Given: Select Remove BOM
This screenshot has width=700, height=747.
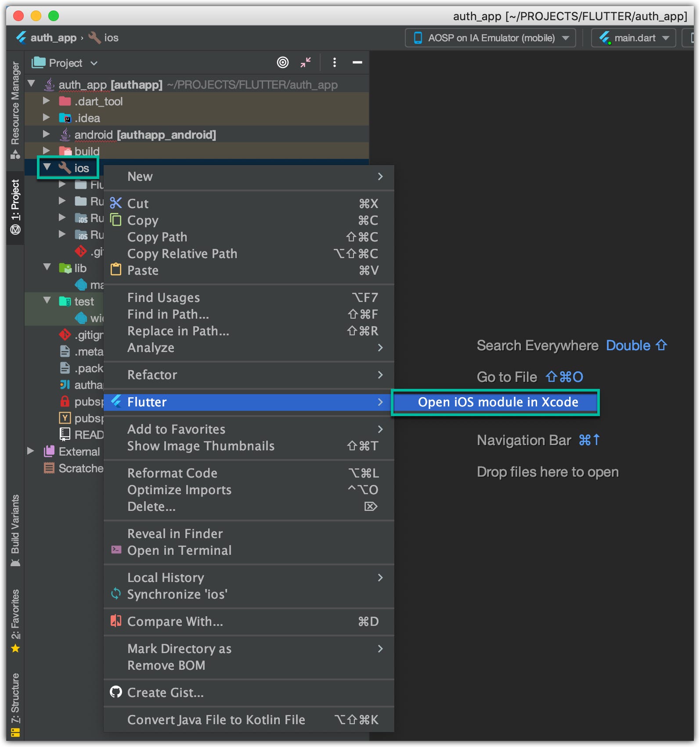Looking at the screenshot, I should point(249,665).
